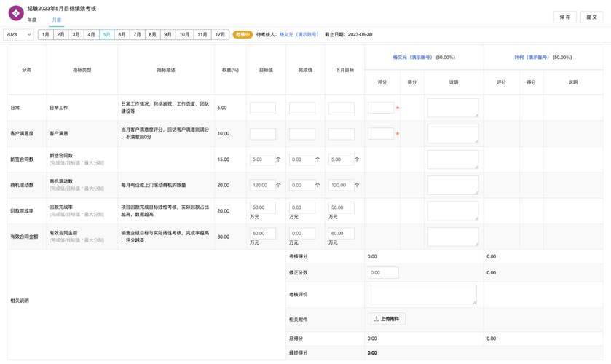Select the 1月 month tab

pyautogui.click(x=46, y=35)
